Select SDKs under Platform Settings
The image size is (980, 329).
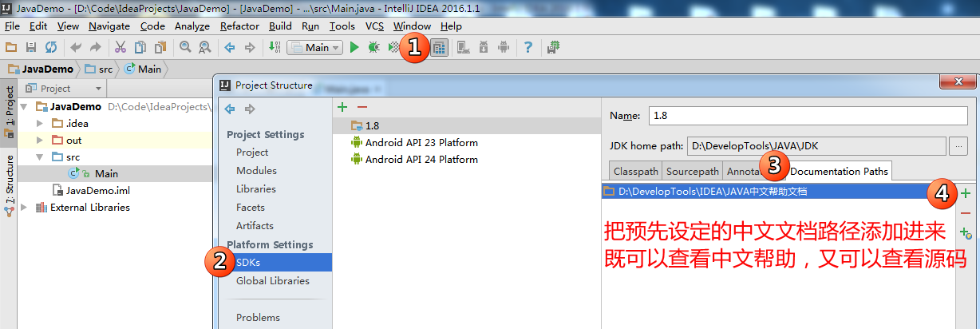[248, 262]
